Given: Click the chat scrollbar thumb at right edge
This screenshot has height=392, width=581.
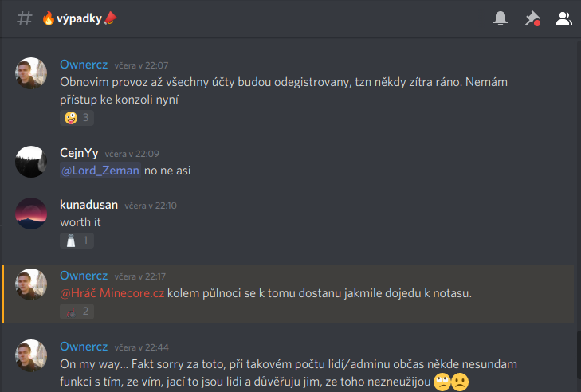Looking at the screenshot, I should tap(579, 361).
